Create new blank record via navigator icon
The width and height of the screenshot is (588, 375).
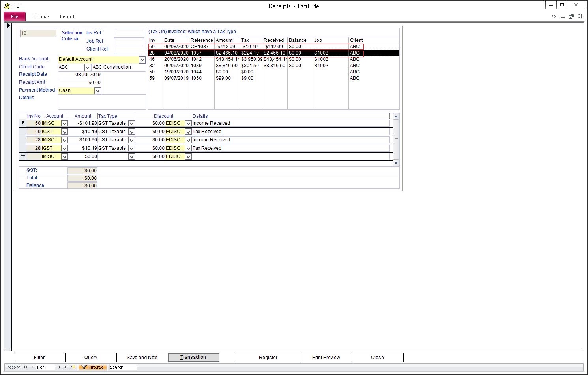(x=73, y=367)
